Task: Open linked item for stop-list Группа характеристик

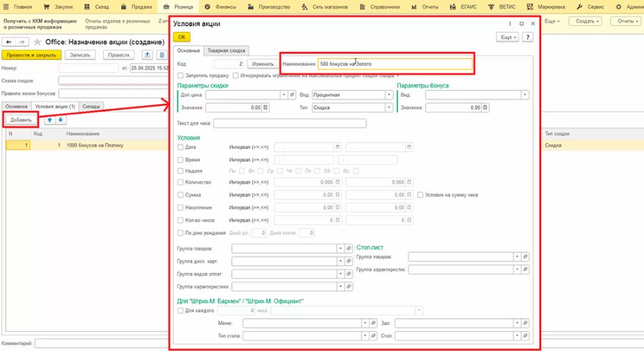Action: point(525,269)
